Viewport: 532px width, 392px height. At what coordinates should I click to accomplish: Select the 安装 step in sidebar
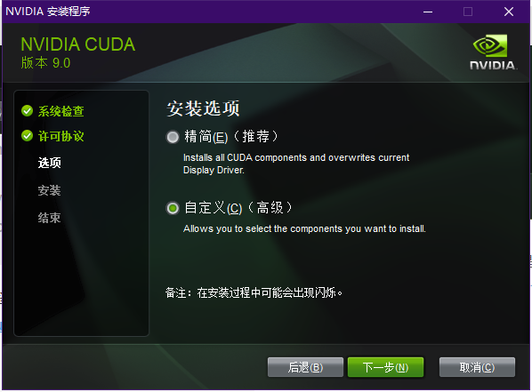50,190
